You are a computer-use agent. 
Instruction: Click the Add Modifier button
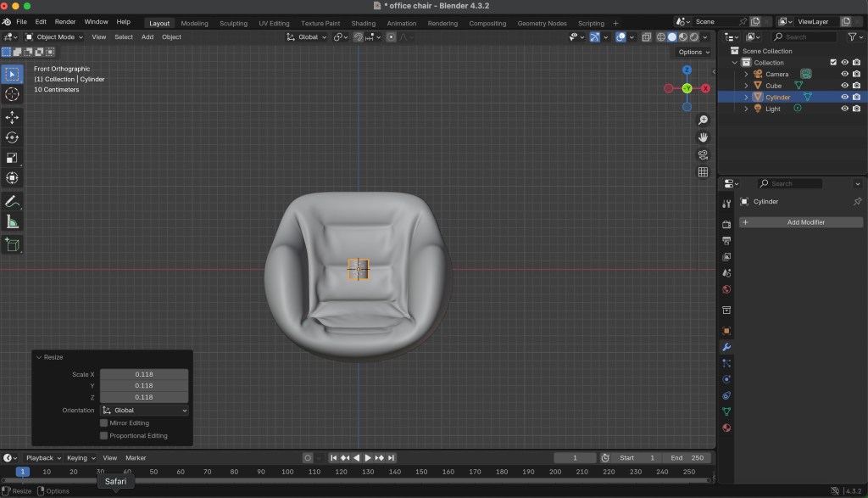click(x=801, y=222)
